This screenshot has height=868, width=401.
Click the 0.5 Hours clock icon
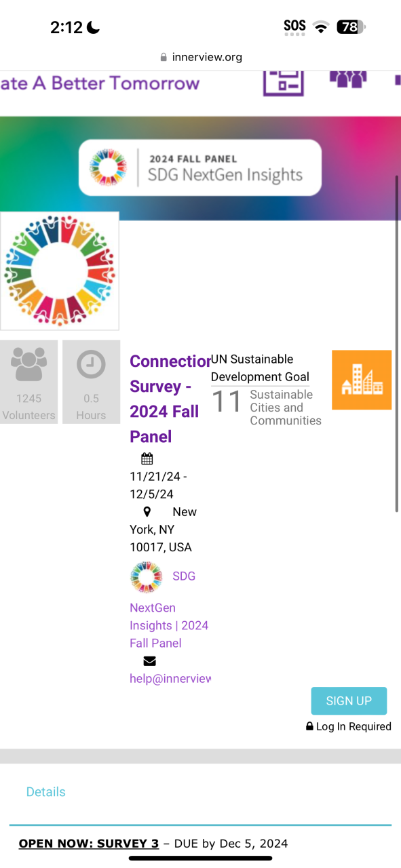91,365
